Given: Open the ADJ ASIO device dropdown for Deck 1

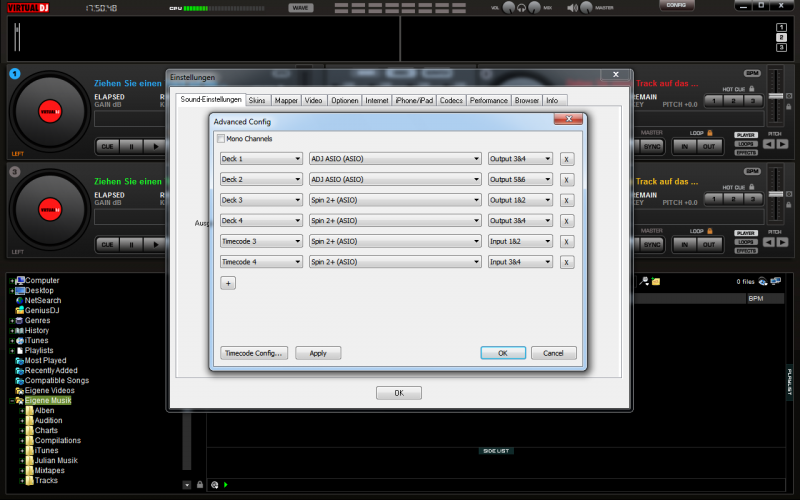Looking at the screenshot, I should click(x=395, y=159).
